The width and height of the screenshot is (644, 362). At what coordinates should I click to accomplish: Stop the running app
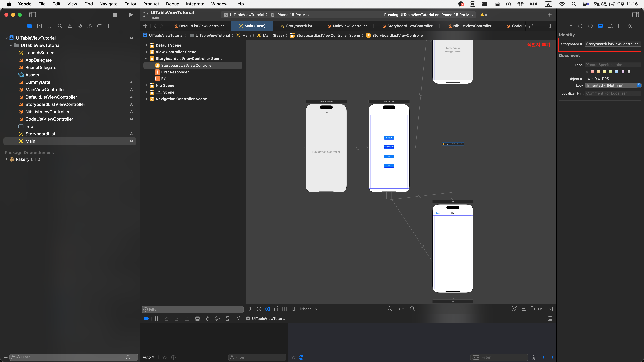click(115, 15)
